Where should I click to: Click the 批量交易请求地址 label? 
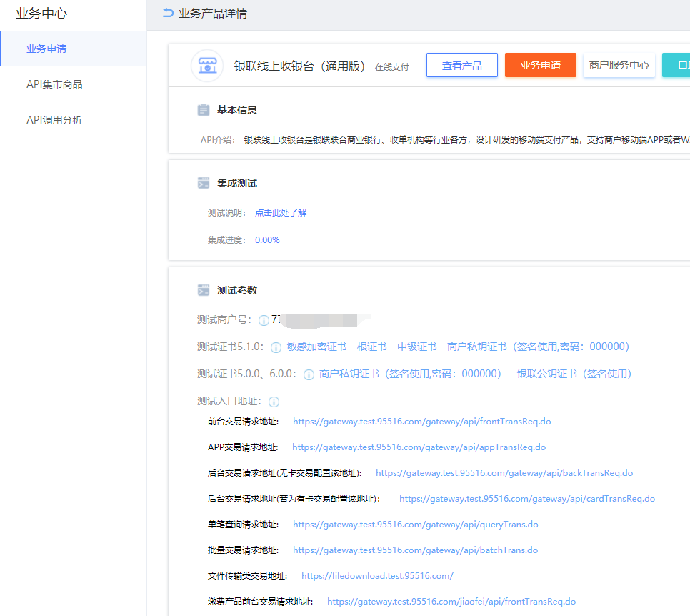(x=243, y=550)
